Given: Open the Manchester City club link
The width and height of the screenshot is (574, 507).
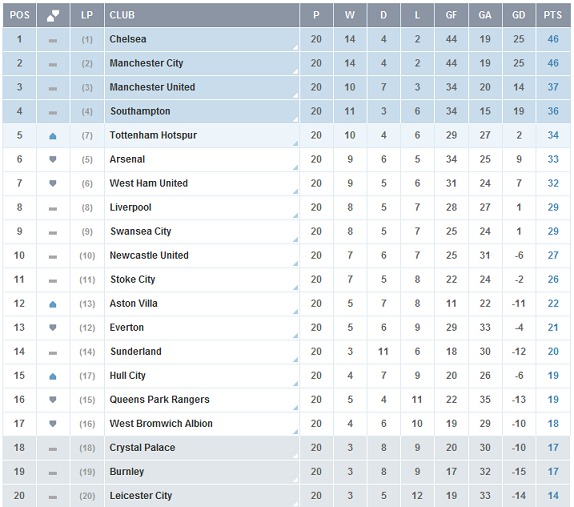Looking at the screenshot, I should tap(146, 63).
